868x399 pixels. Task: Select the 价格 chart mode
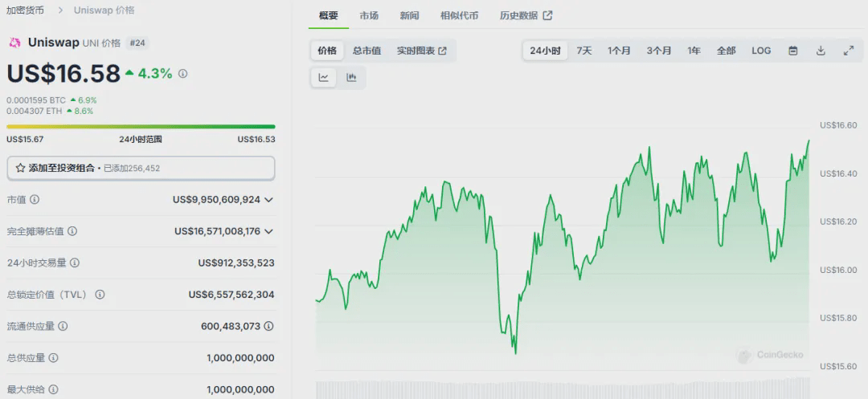coord(326,51)
